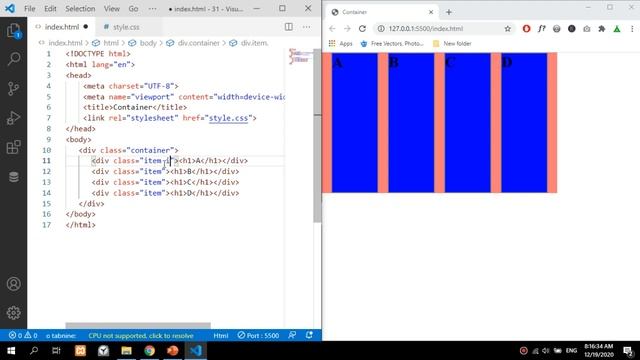The height and width of the screenshot is (360, 640).
Task: Click the tabnine status bar entry
Action: pyautogui.click(x=60, y=336)
